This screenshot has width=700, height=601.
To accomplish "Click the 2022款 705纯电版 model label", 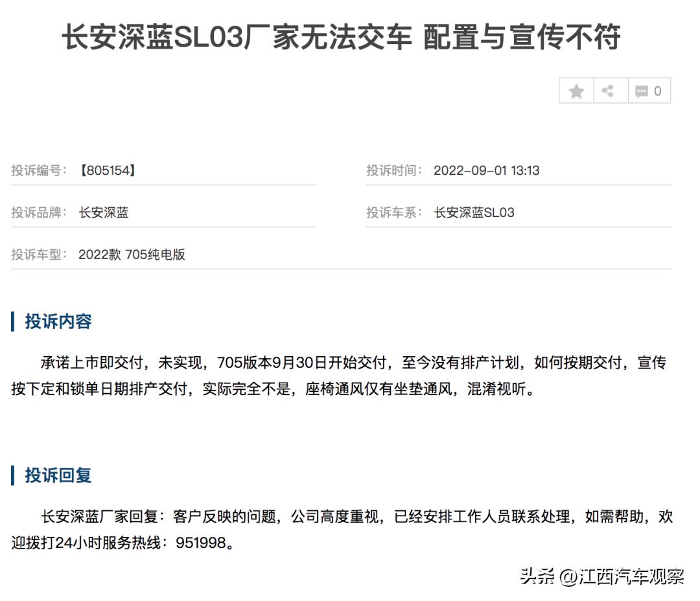I will tap(132, 255).
